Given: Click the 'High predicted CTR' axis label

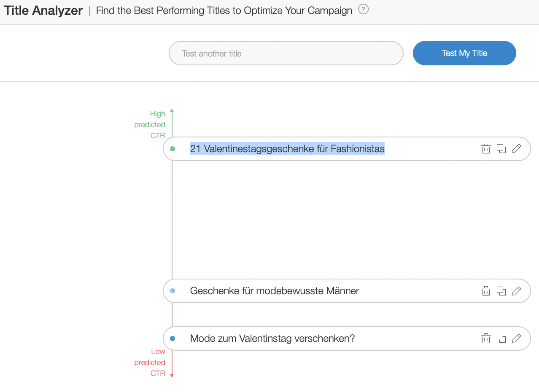Looking at the screenshot, I should (x=150, y=125).
